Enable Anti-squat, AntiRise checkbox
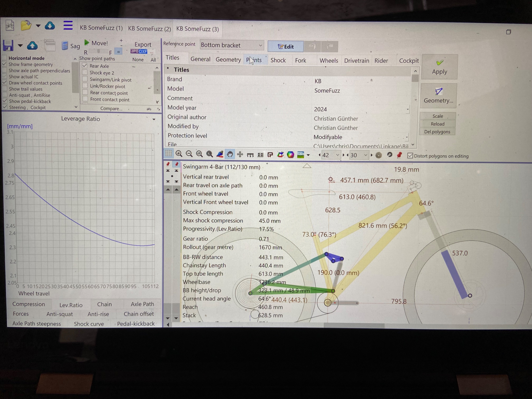 point(5,95)
